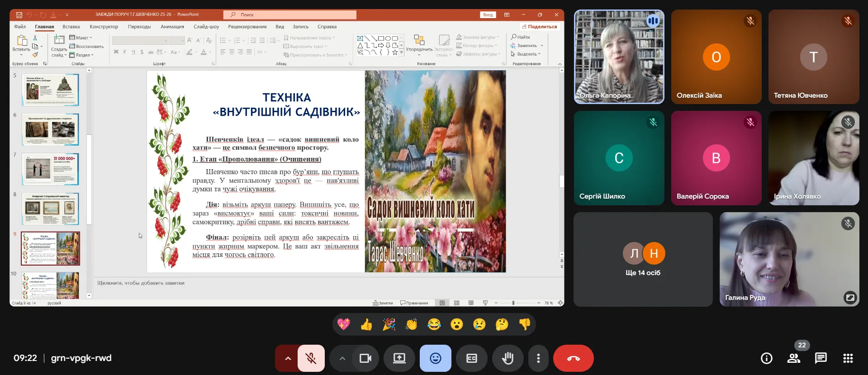The height and width of the screenshot is (375, 868).
Task: Unmute the microphone
Action: tap(311, 358)
